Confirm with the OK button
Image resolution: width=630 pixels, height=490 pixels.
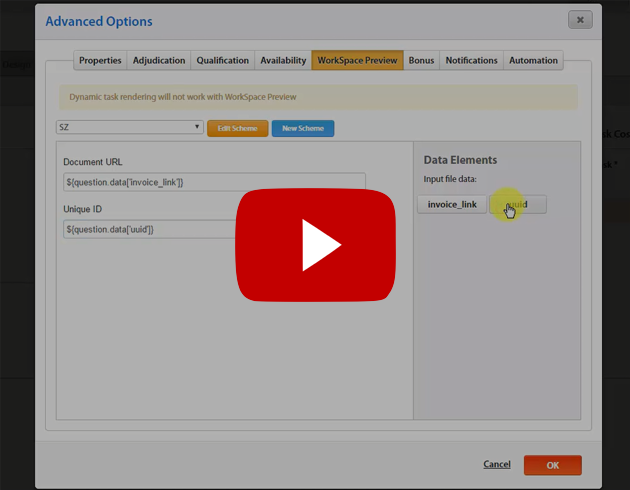(552, 465)
